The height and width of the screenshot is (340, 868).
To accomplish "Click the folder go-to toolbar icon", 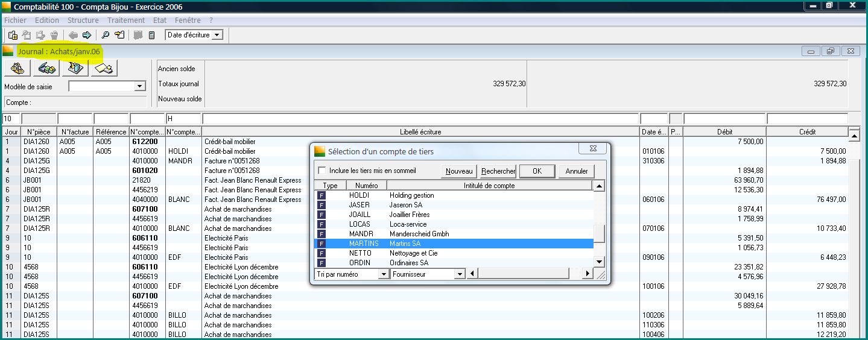I will (x=119, y=35).
